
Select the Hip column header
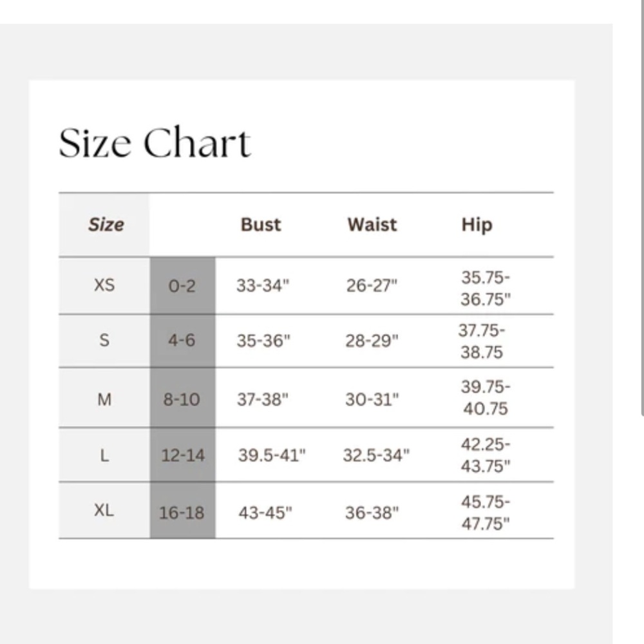[x=477, y=225]
